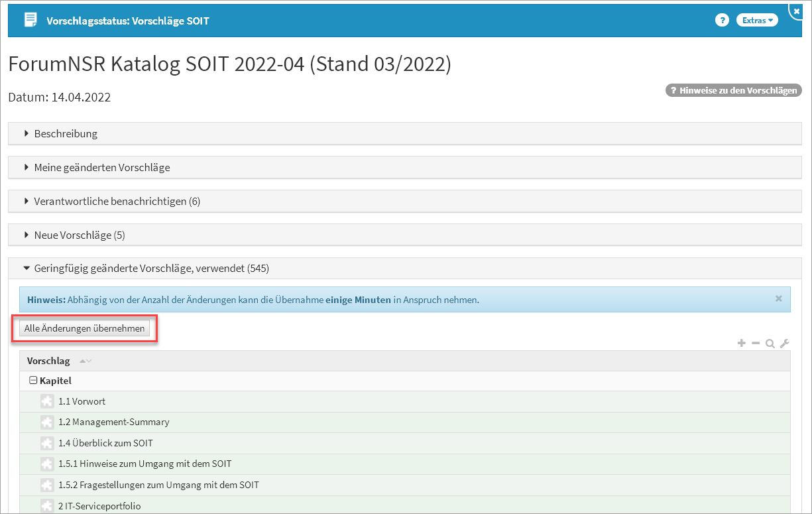Image resolution: width=812 pixels, height=514 pixels.
Task: Open the Extras dropdown menu
Action: click(x=757, y=21)
